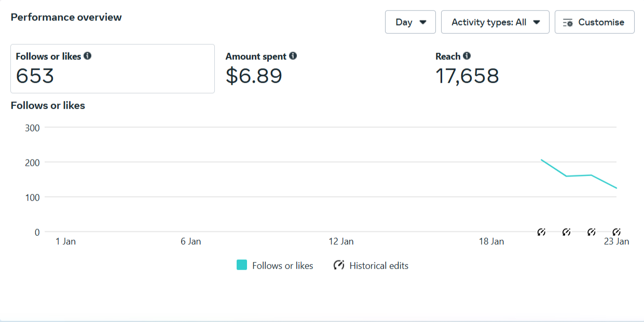Click the first historical edit marker on chart
The image size is (644, 322).
pyautogui.click(x=541, y=232)
